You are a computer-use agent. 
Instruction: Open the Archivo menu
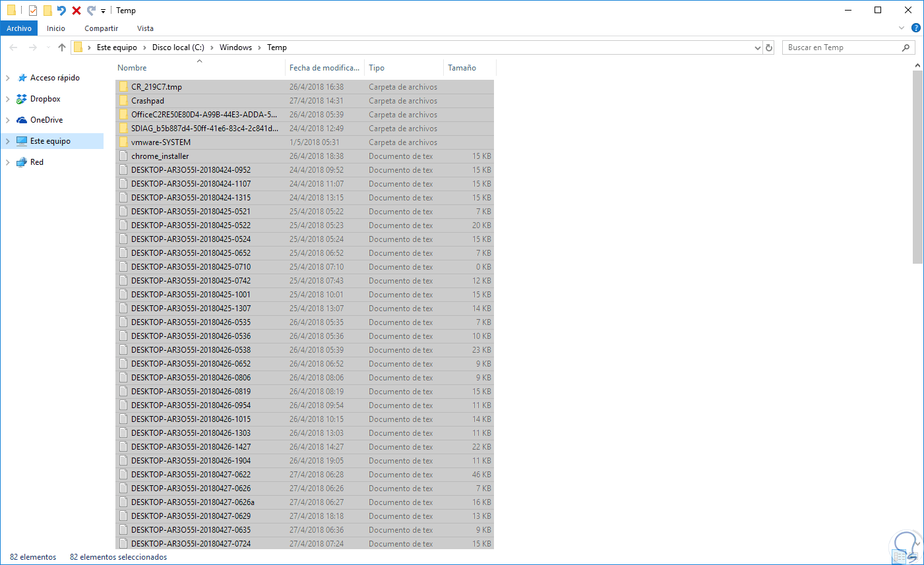click(x=19, y=28)
